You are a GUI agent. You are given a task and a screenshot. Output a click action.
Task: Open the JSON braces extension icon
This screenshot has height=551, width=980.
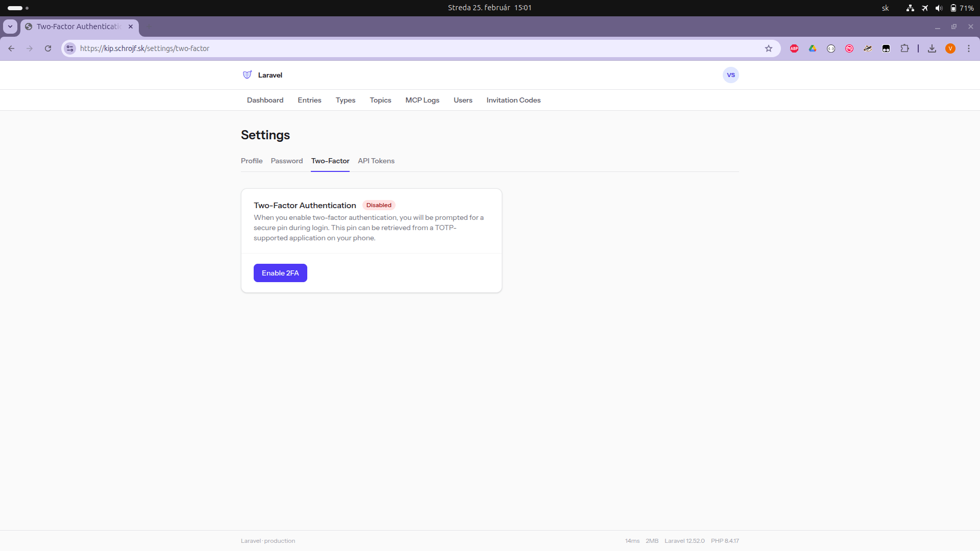pos(831,48)
